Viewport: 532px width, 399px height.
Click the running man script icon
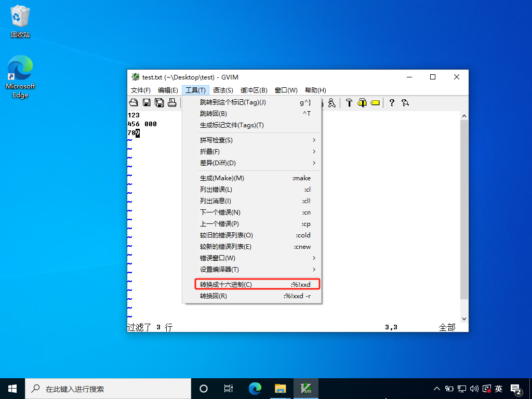pyautogui.click(x=332, y=102)
